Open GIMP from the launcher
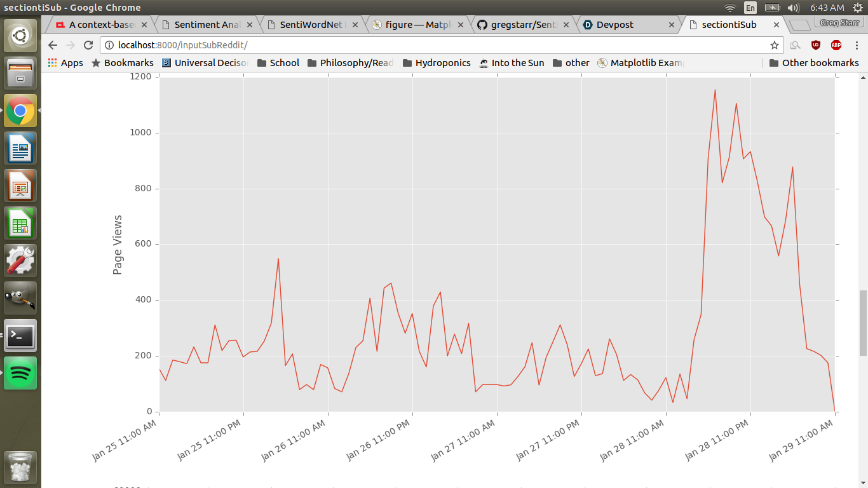 [20, 298]
